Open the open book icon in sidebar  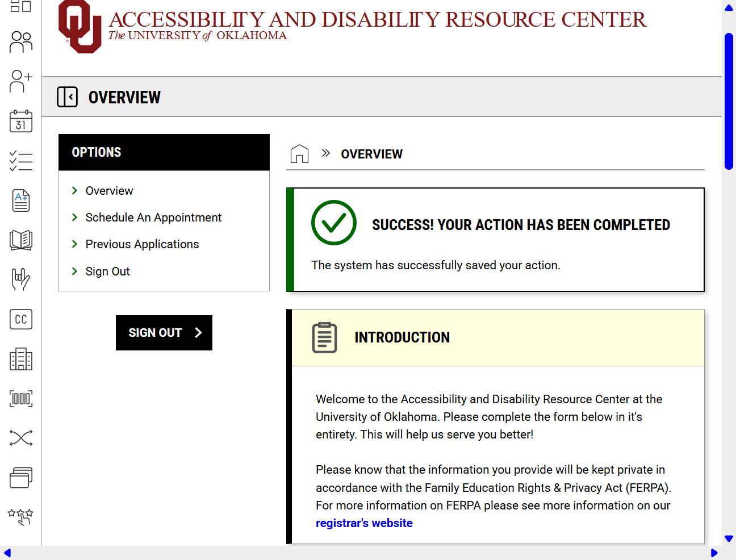(x=21, y=240)
